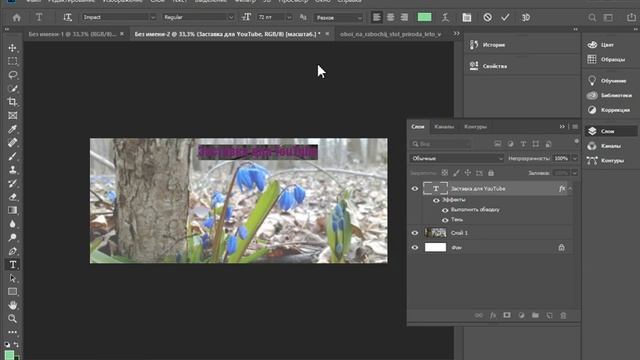Select the Move tool

click(x=12, y=48)
